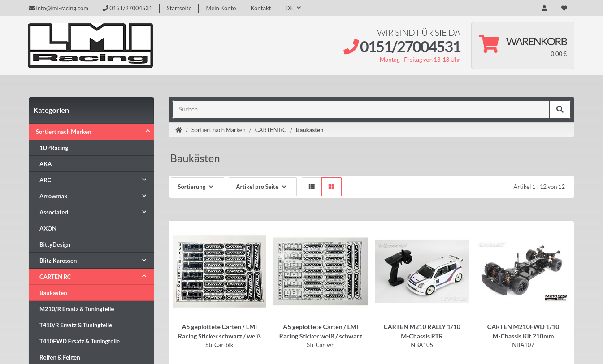
Task: Click the Arrowmax category label
Action: (53, 196)
